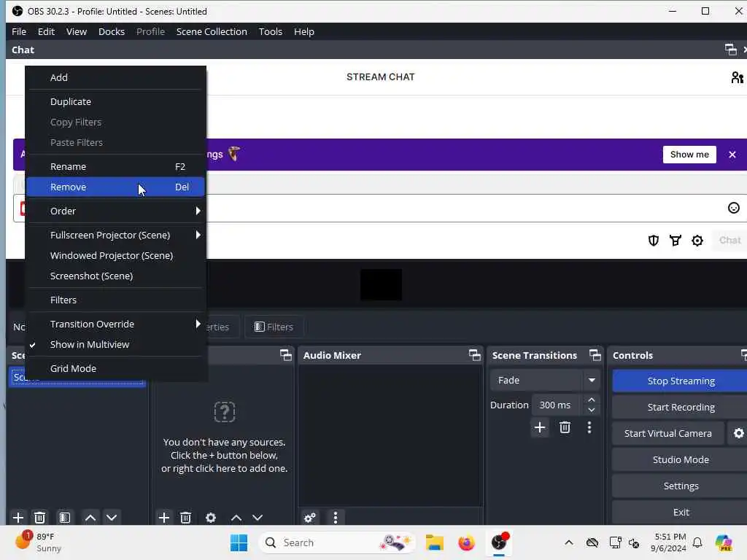Open the emoji picker smiley icon

click(x=734, y=208)
